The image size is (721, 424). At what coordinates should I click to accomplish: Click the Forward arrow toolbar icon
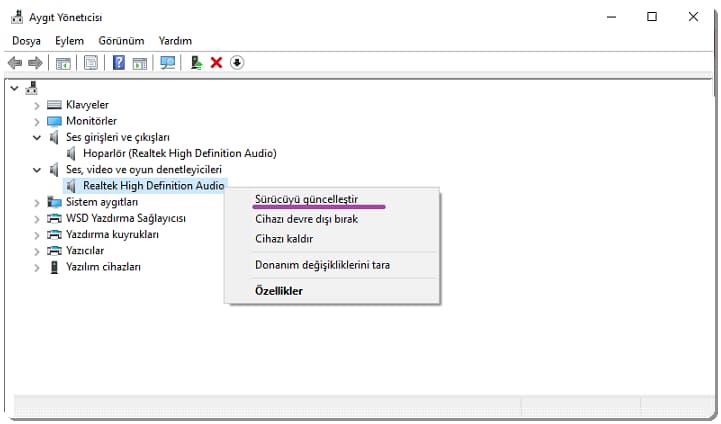click(35, 63)
